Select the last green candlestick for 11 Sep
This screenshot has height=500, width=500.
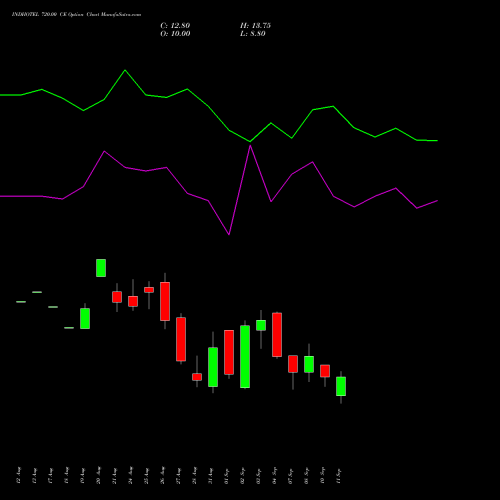pyautogui.click(x=341, y=386)
